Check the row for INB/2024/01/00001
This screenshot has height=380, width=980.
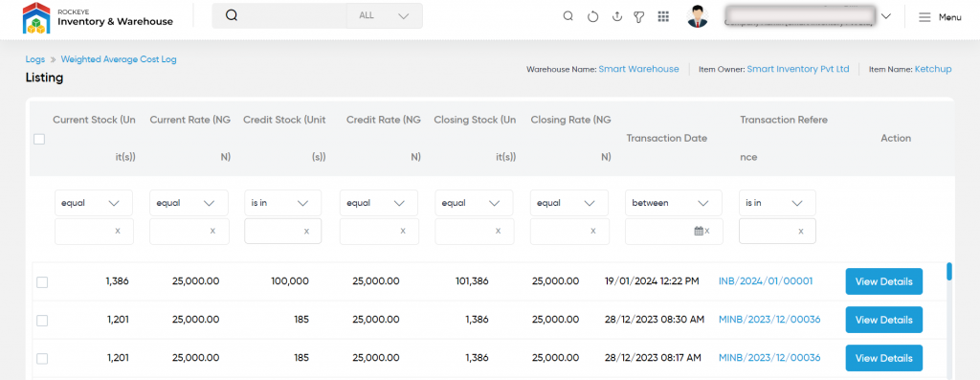(42, 282)
